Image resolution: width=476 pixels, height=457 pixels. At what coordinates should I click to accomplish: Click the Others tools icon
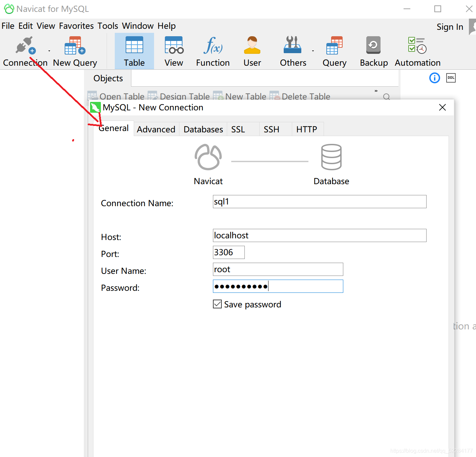click(x=293, y=45)
